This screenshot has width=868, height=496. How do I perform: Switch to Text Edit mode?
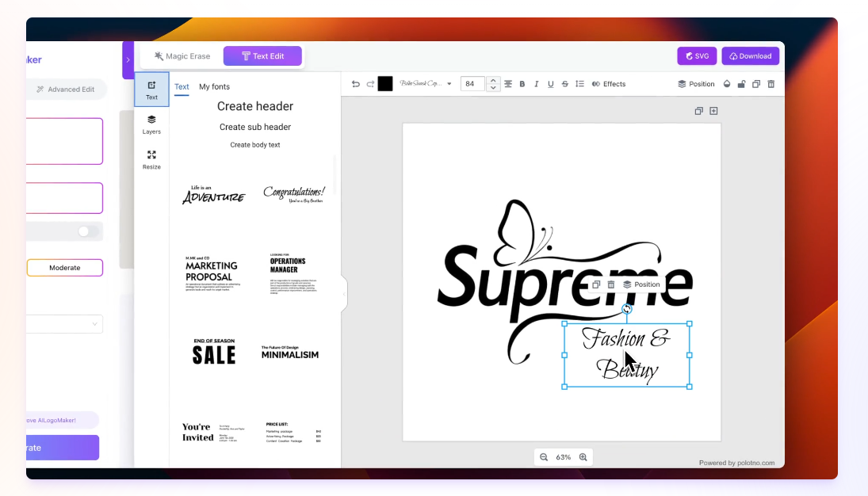[x=262, y=56]
